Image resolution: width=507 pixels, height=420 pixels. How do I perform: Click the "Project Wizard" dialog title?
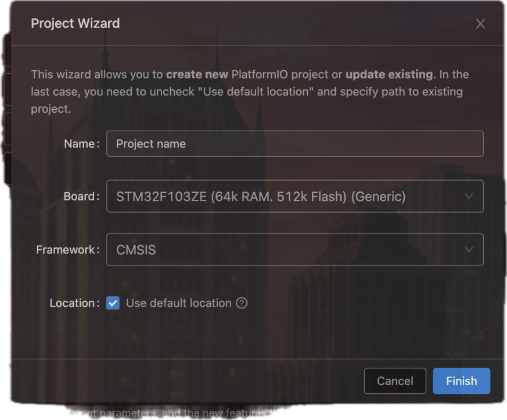point(75,24)
